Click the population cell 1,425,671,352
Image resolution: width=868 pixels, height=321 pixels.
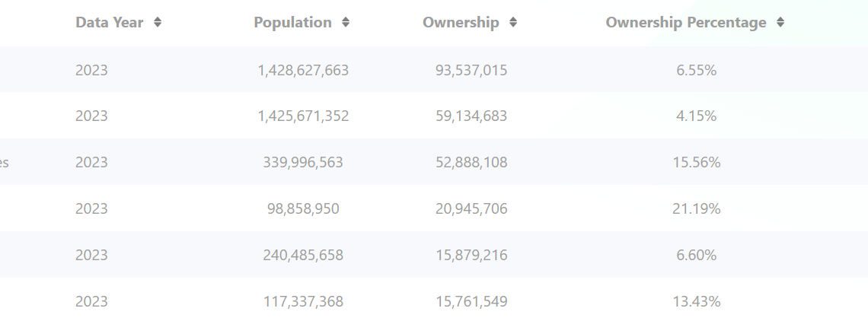303,116
